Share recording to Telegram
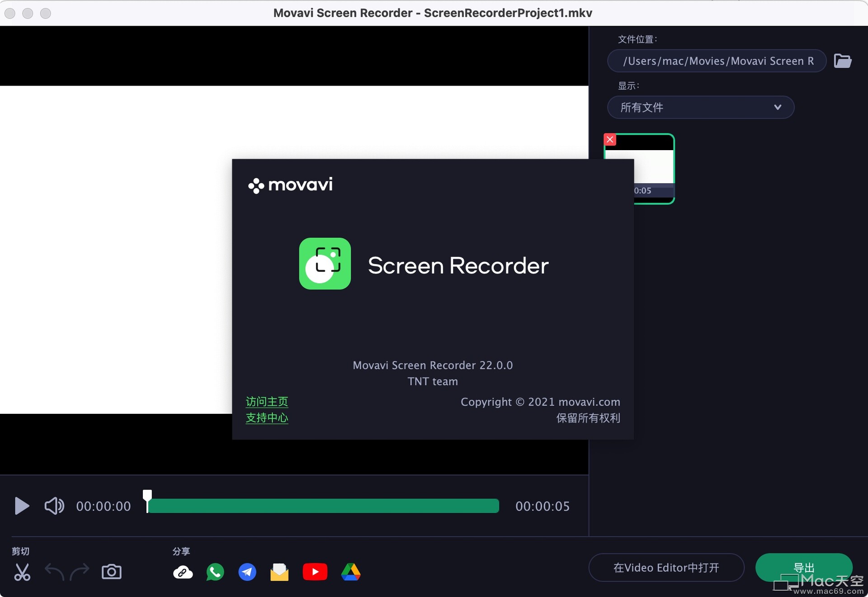 (247, 572)
